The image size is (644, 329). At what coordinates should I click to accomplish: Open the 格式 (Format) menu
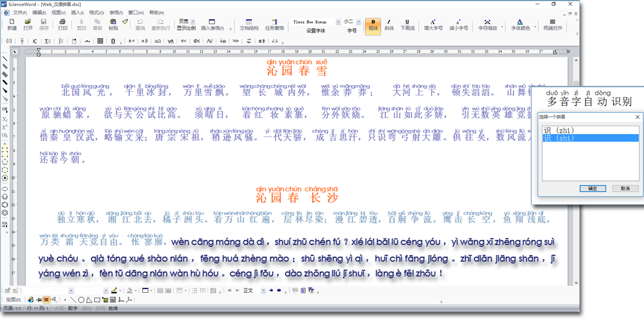[x=97, y=13]
